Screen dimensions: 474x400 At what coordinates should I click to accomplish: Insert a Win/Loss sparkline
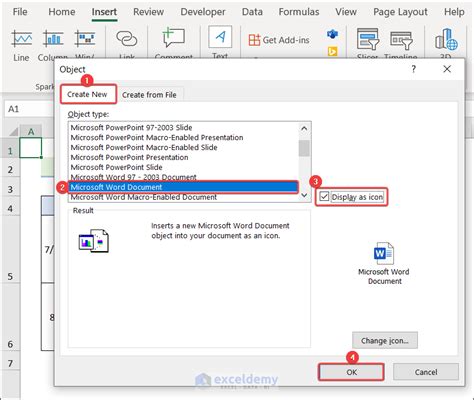[x=85, y=45]
